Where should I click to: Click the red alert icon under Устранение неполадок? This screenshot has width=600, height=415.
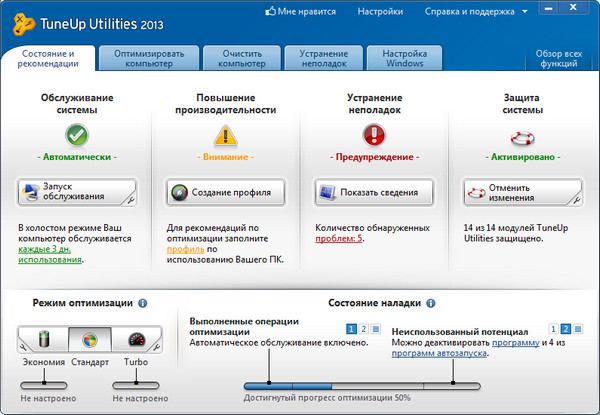pos(372,133)
